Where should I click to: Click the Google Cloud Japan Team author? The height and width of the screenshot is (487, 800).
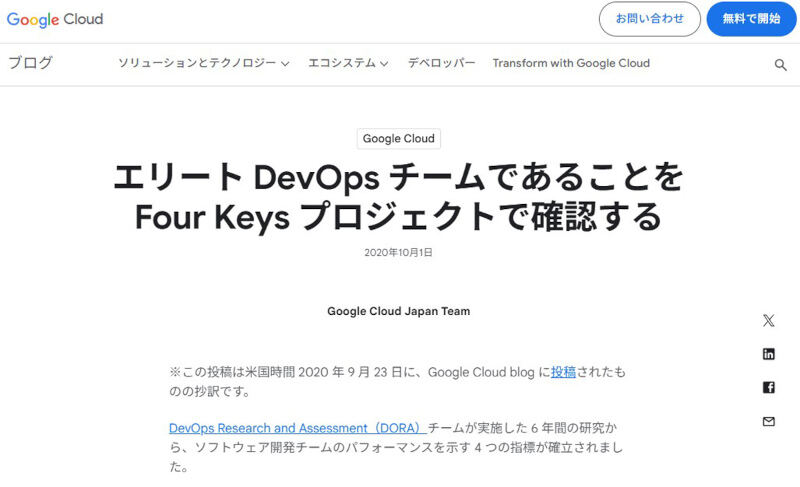coord(398,311)
